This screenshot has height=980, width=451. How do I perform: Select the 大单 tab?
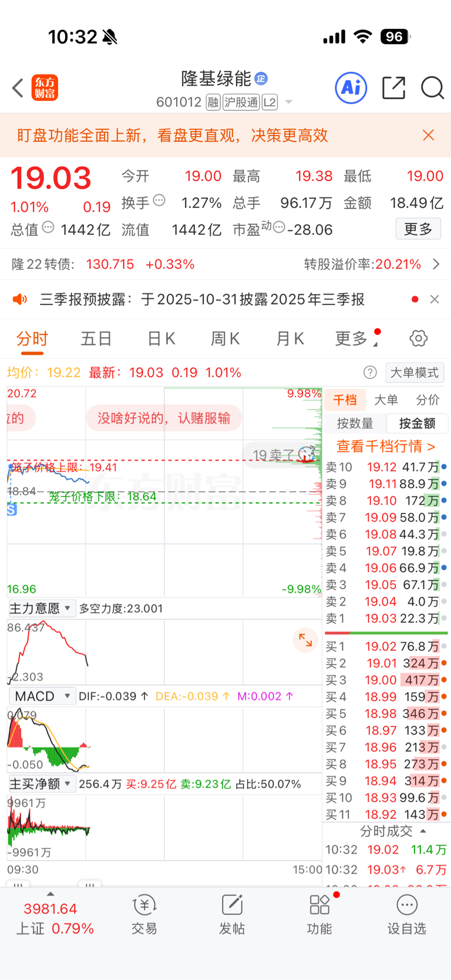386,400
